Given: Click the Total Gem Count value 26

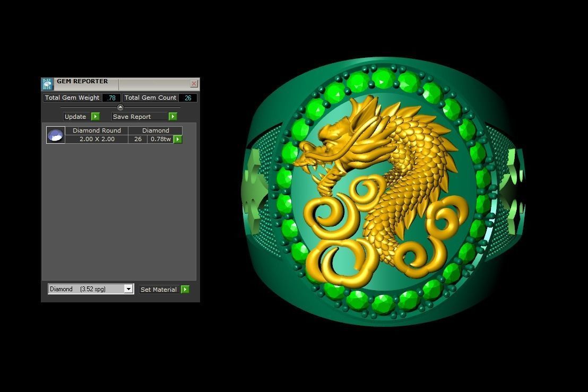Looking at the screenshot, I should click(x=188, y=98).
